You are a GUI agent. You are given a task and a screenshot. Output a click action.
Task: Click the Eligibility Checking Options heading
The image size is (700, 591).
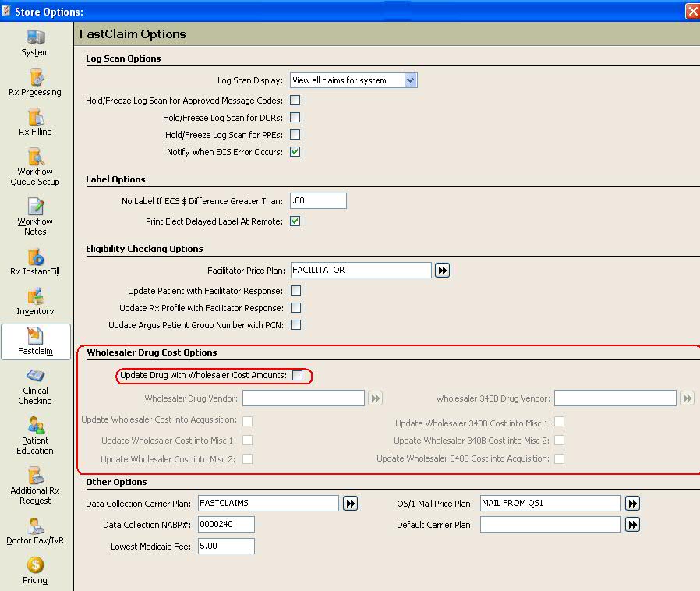click(x=144, y=249)
